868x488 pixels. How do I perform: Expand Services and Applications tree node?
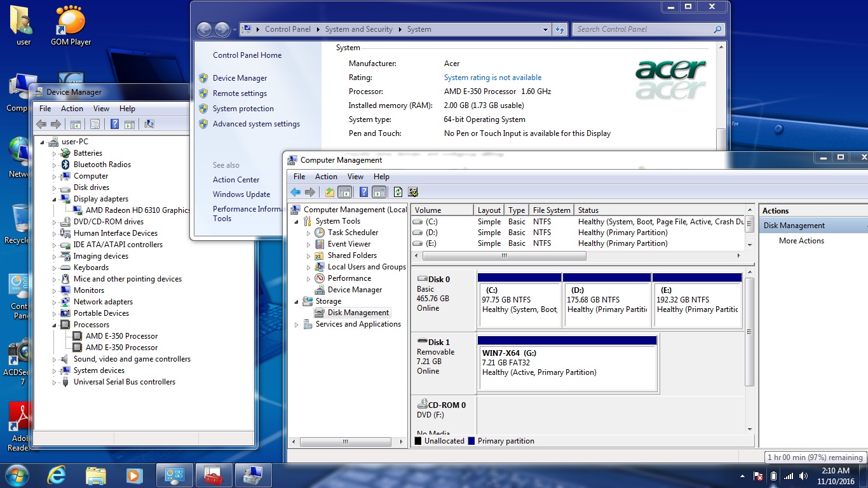tap(297, 325)
